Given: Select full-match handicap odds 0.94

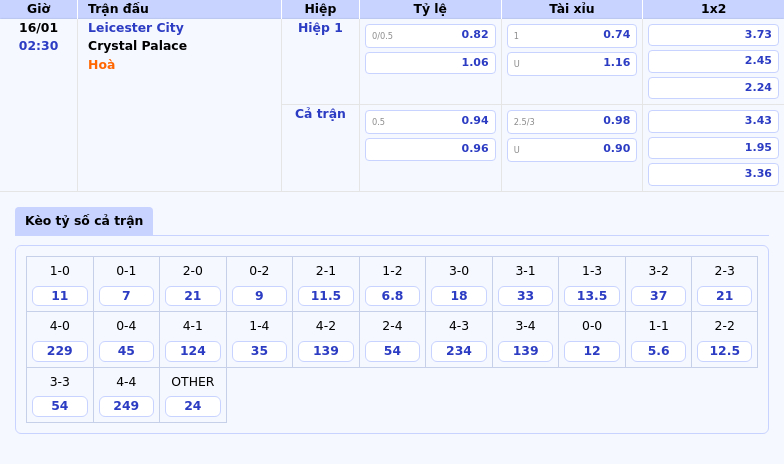Looking at the screenshot, I should 430,122.
